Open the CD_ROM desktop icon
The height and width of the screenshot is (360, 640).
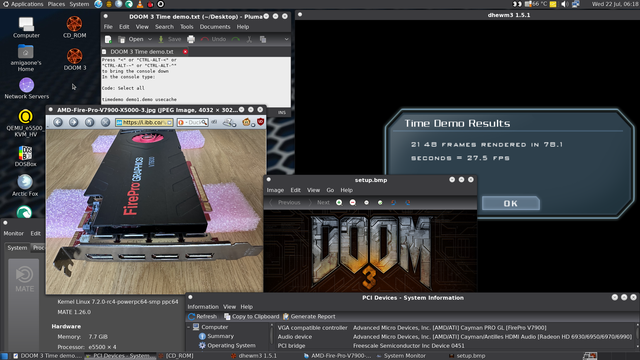tap(74, 27)
